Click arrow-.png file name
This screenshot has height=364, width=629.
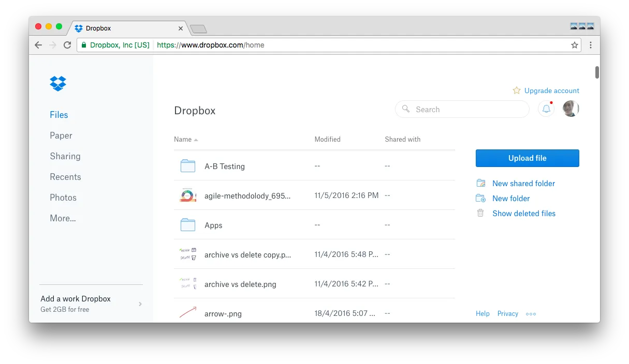223,313
